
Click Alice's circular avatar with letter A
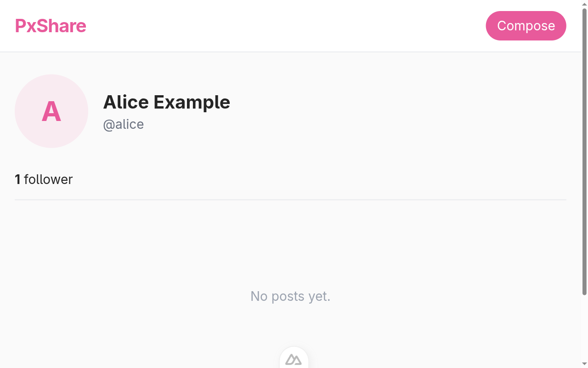(x=51, y=111)
